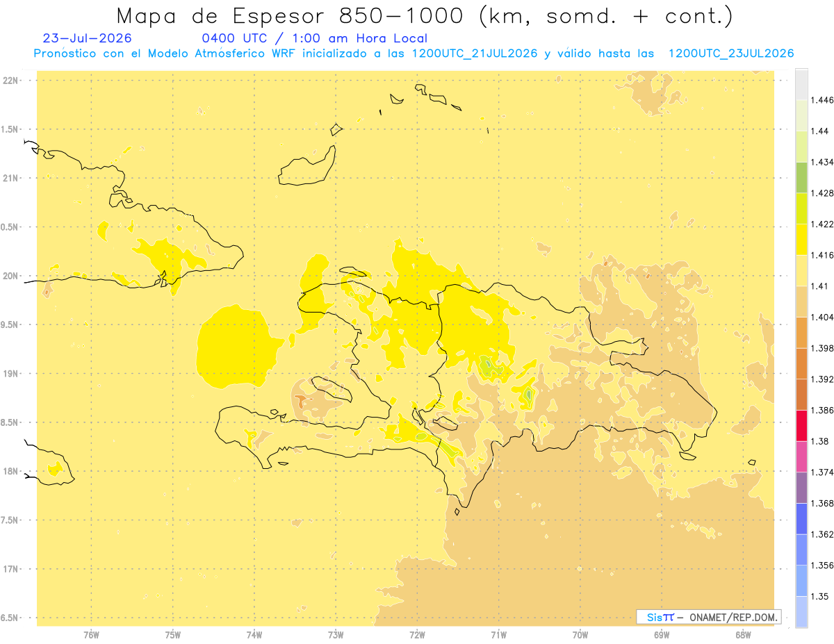Pick the light gray swatch above 1.446
Viewport: 834px width, 644px height.
point(801,84)
